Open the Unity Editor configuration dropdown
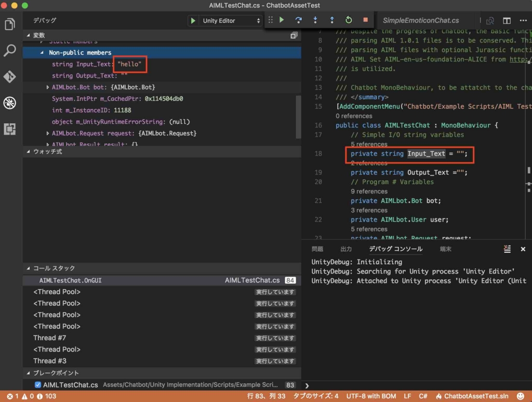The height and width of the screenshot is (402, 532). (x=230, y=21)
